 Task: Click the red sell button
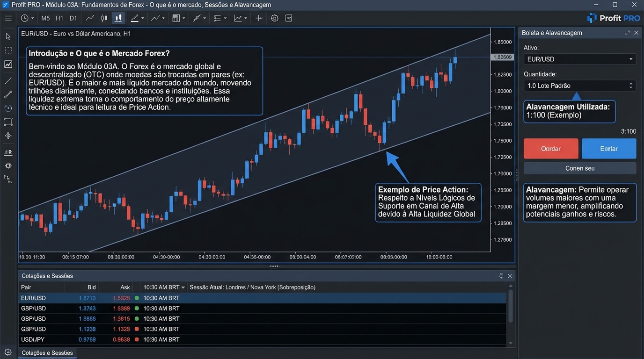[551, 149]
